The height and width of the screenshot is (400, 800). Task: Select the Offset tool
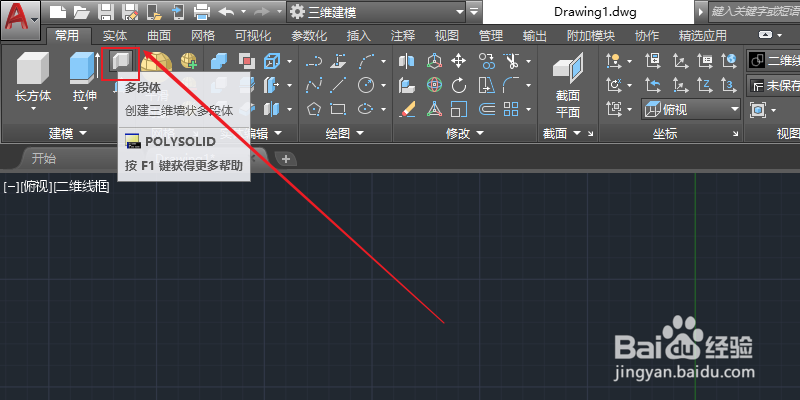(x=487, y=109)
